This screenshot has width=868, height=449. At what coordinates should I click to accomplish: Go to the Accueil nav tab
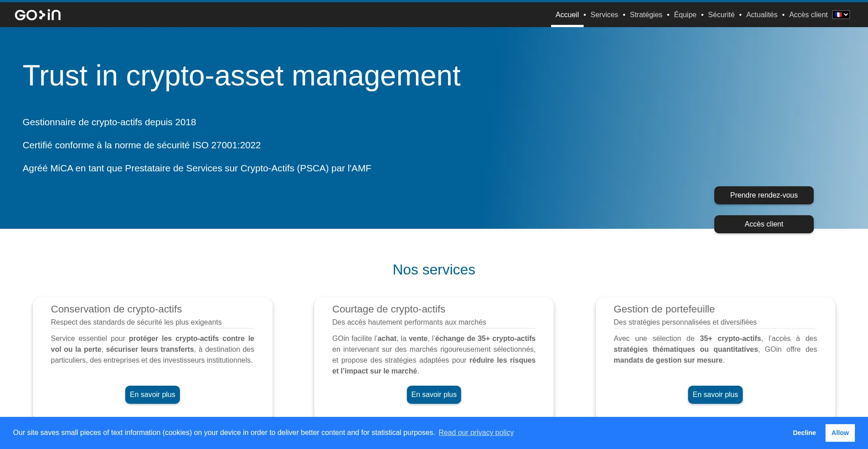(x=567, y=15)
